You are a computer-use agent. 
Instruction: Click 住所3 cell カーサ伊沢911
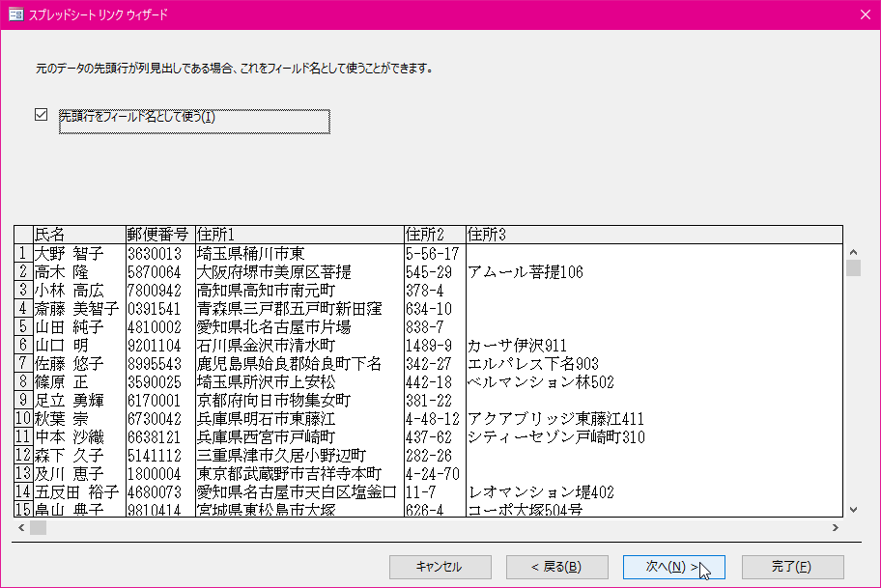pos(654,346)
